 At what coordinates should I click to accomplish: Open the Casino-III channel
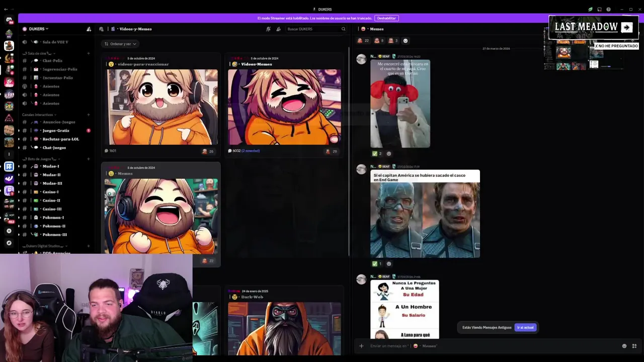click(x=55, y=209)
